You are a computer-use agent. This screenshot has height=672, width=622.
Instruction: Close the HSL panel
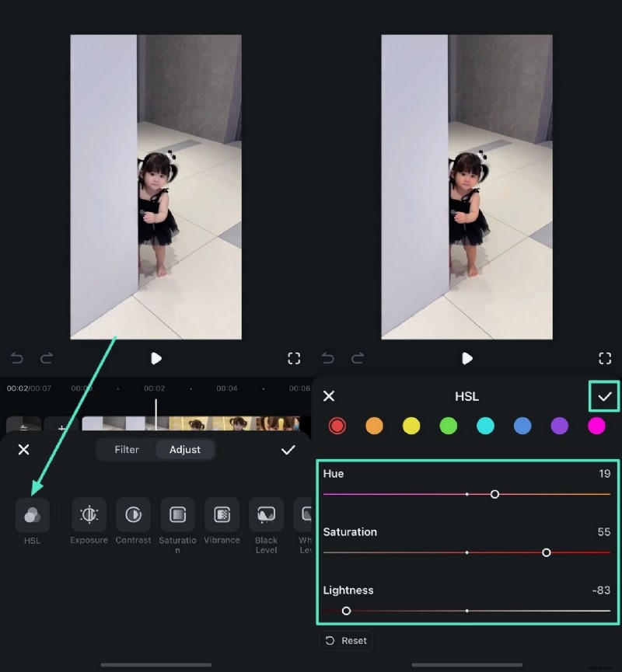(329, 396)
